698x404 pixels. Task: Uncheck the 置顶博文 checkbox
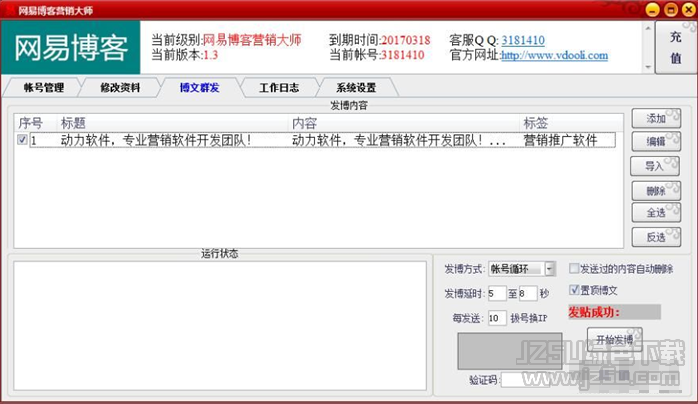point(574,290)
